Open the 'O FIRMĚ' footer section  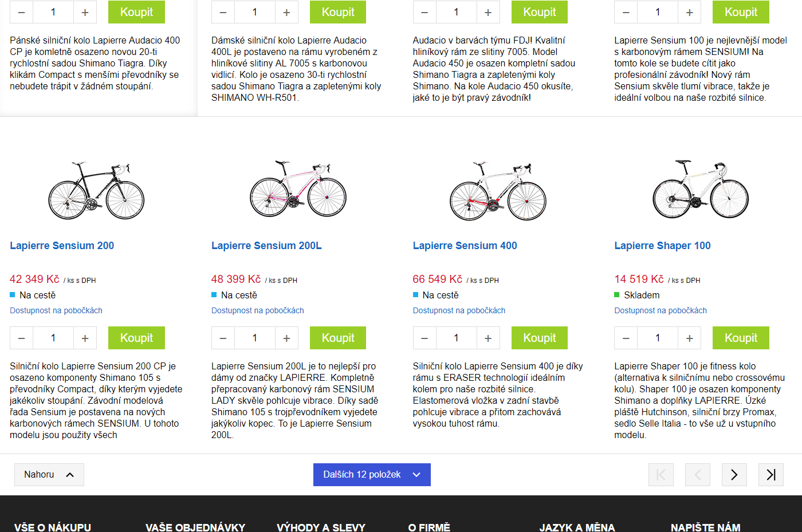click(x=429, y=527)
